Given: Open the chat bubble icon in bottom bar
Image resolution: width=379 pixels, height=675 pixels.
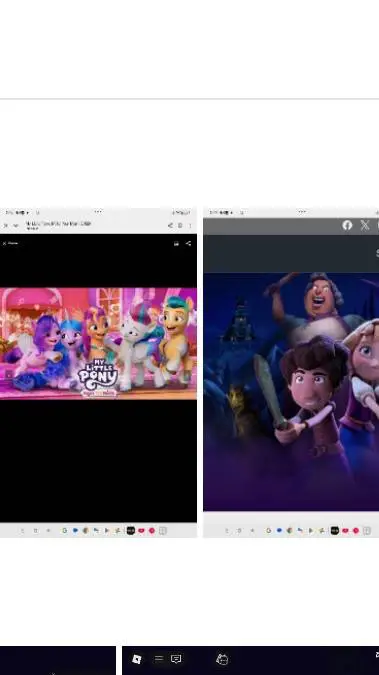Looking at the screenshot, I should 176,659.
